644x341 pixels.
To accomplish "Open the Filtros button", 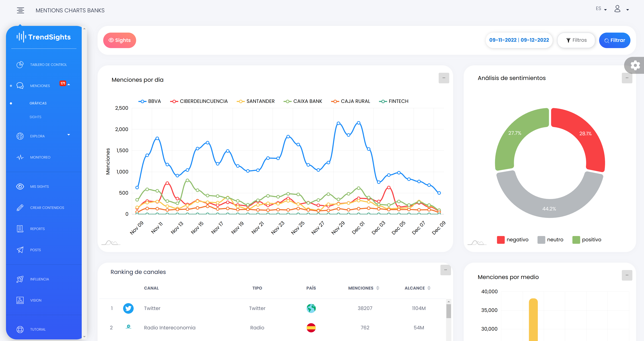I will pyautogui.click(x=576, y=40).
